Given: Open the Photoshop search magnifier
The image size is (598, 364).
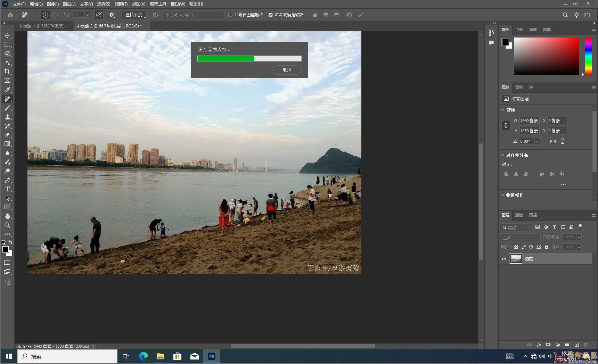Looking at the screenshot, I should [x=565, y=15].
